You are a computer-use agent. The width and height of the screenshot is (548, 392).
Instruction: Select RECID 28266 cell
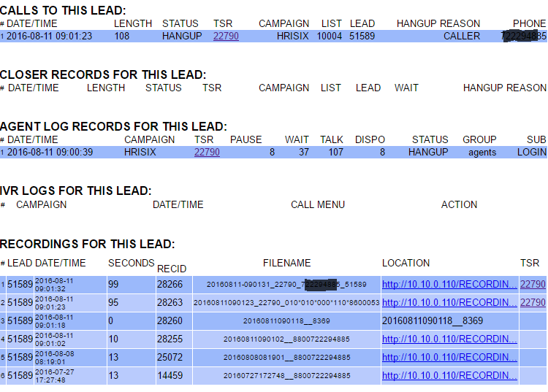tap(174, 285)
